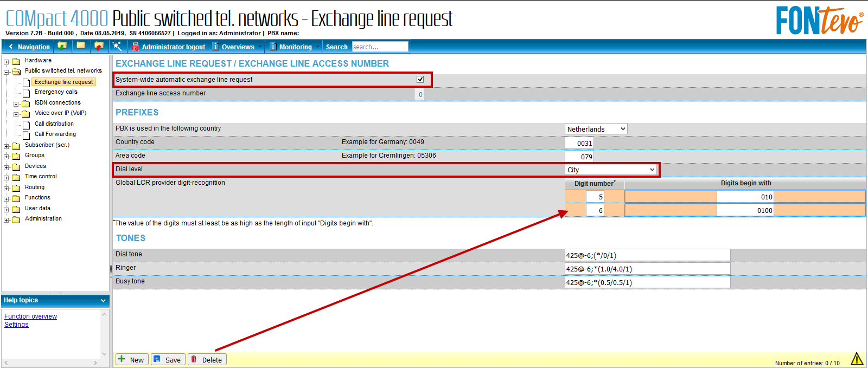The image size is (868, 369).
Task: Click the folder with green arrow toolbar icon
Action: [62, 46]
